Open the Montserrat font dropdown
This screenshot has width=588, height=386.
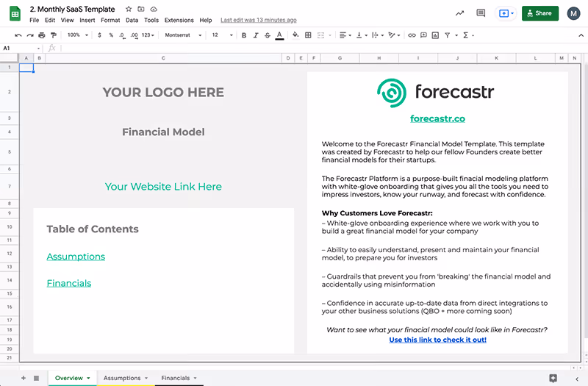click(x=183, y=35)
